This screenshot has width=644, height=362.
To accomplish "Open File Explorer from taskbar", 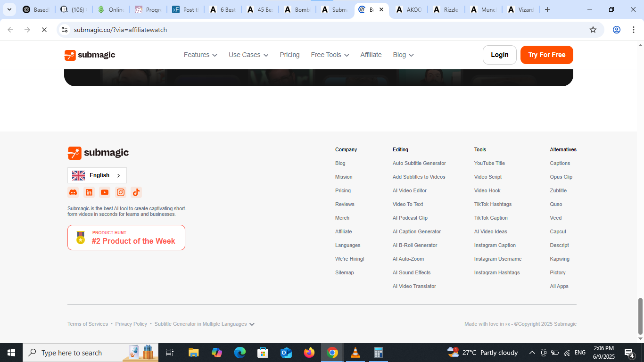I will 194,353.
